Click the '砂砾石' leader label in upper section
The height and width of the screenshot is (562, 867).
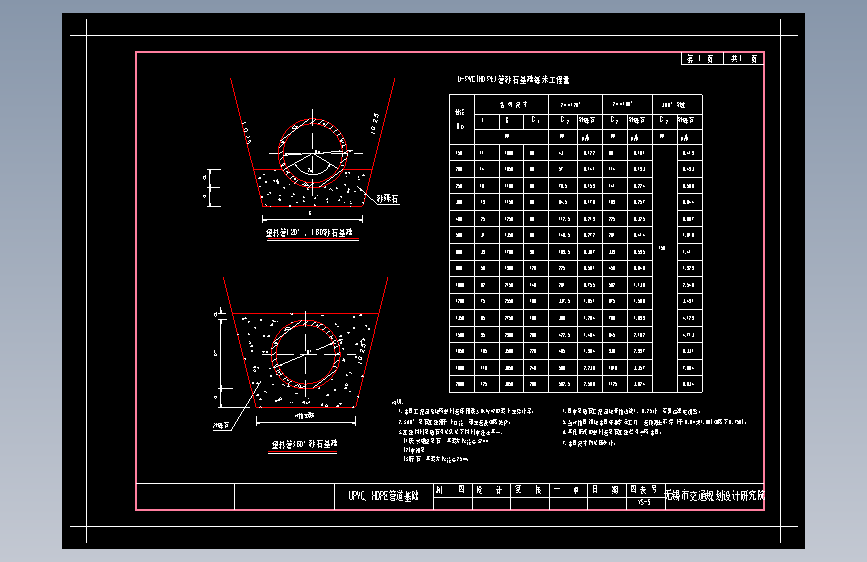tap(388, 199)
